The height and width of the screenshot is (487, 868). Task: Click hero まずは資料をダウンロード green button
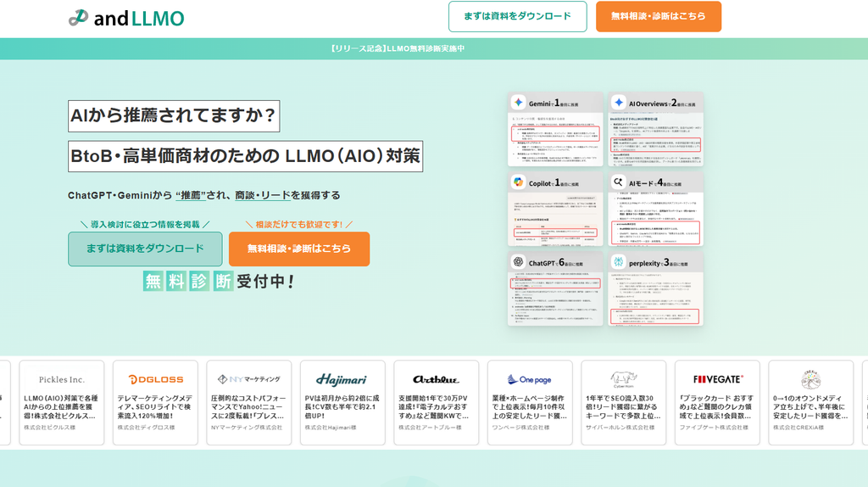pyautogui.click(x=145, y=249)
